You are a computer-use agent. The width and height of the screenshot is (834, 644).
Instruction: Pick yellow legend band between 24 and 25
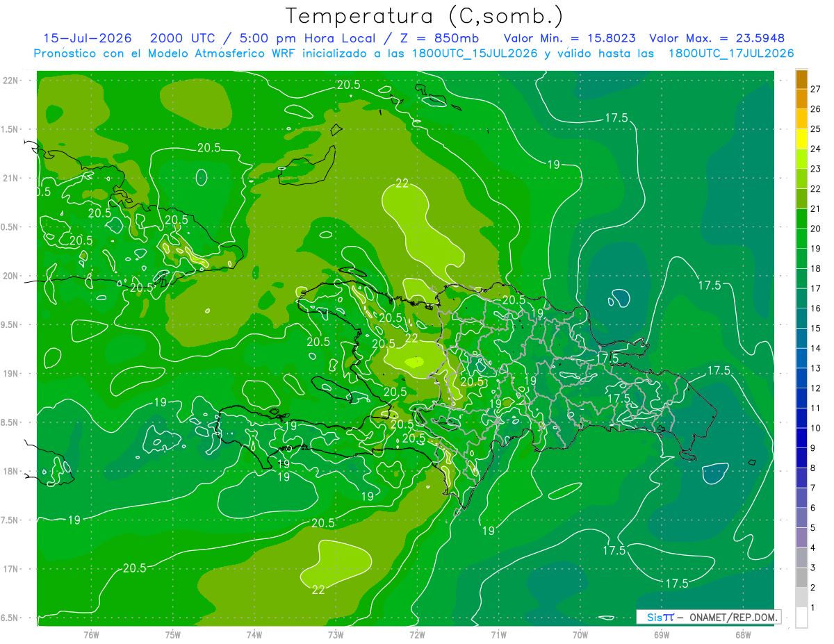801,139
